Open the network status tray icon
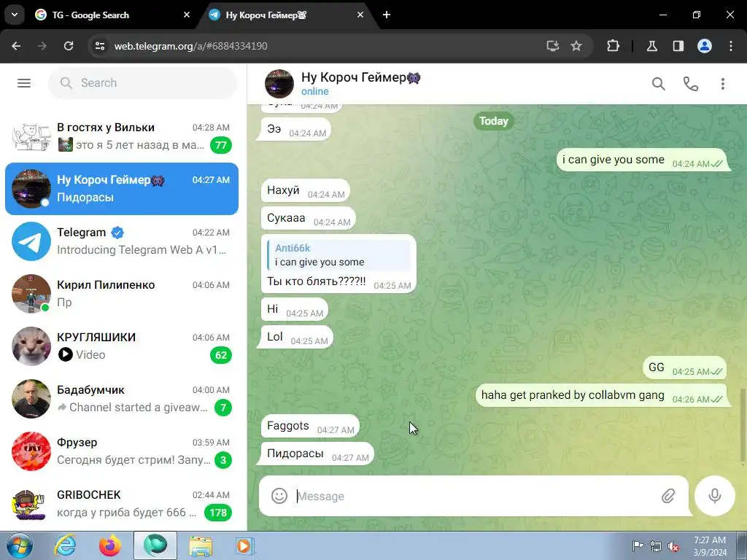 point(656,546)
